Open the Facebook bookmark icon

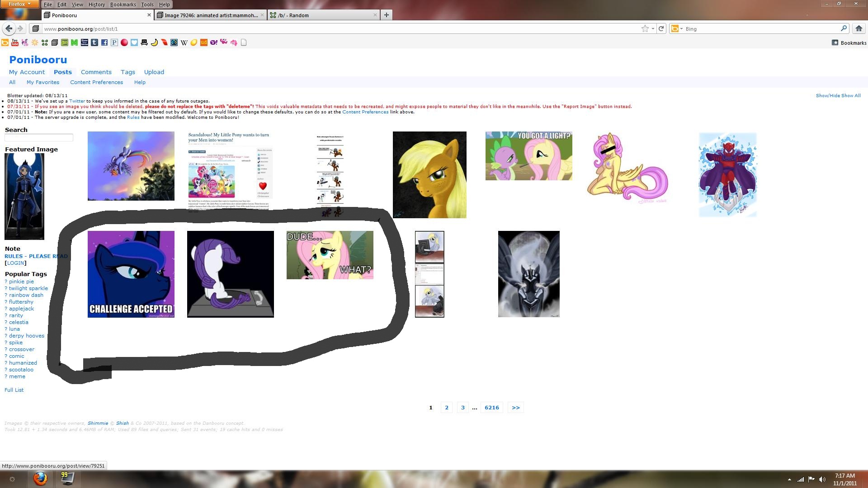[x=104, y=42]
